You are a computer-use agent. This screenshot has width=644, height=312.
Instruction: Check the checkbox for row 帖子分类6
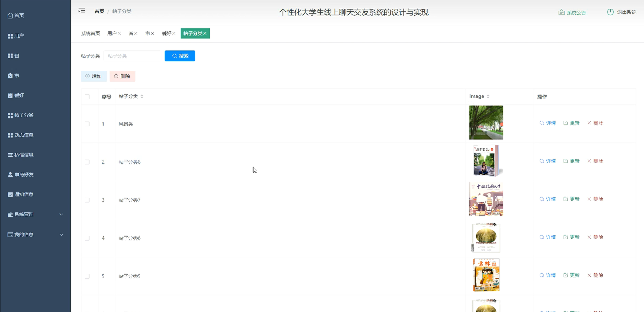(x=87, y=238)
